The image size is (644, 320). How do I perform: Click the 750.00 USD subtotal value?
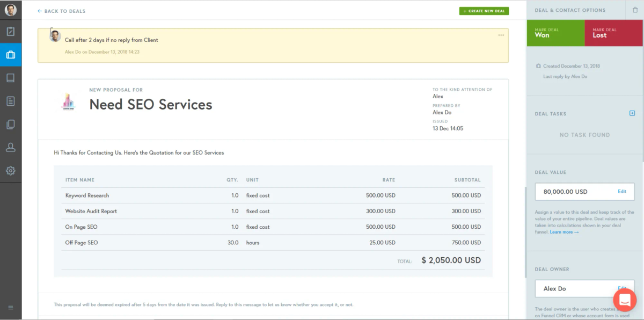tap(466, 243)
